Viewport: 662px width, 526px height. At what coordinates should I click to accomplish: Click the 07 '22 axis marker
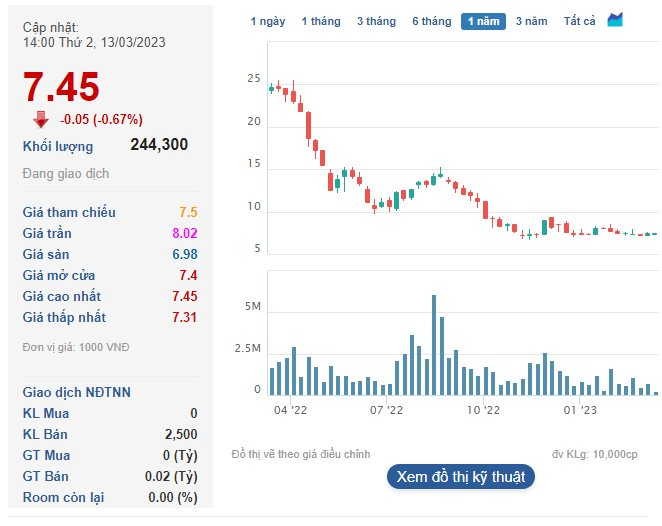coord(386,409)
